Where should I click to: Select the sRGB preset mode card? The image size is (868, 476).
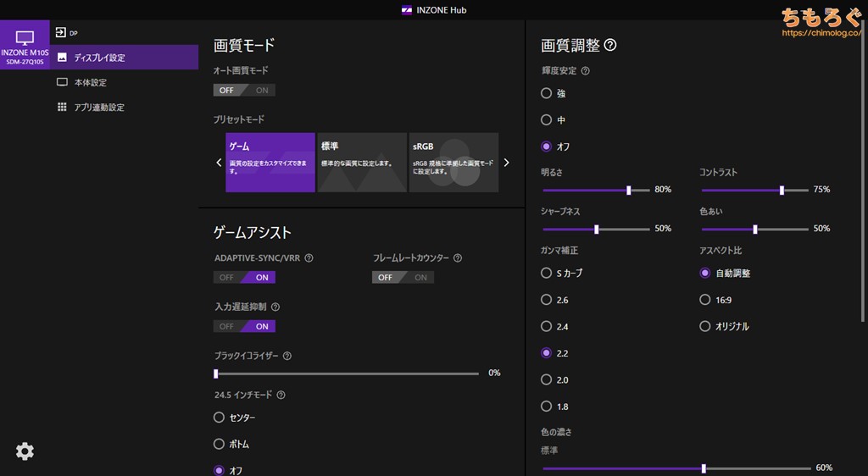(x=454, y=163)
